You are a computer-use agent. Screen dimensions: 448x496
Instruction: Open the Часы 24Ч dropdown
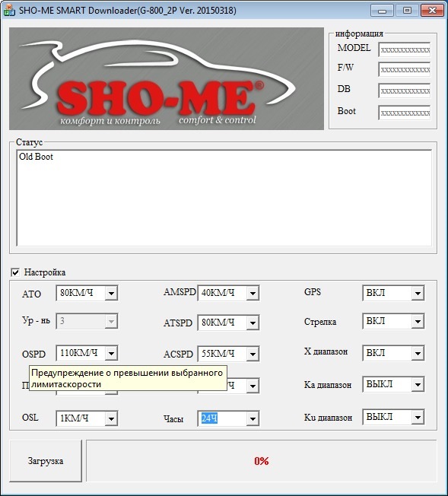click(228, 418)
